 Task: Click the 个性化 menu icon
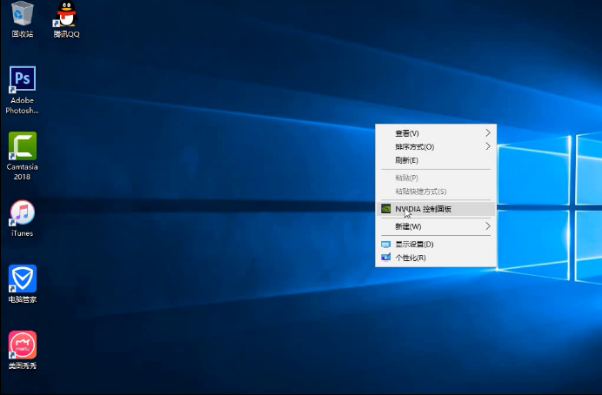pyautogui.click(x=386, y=258)
